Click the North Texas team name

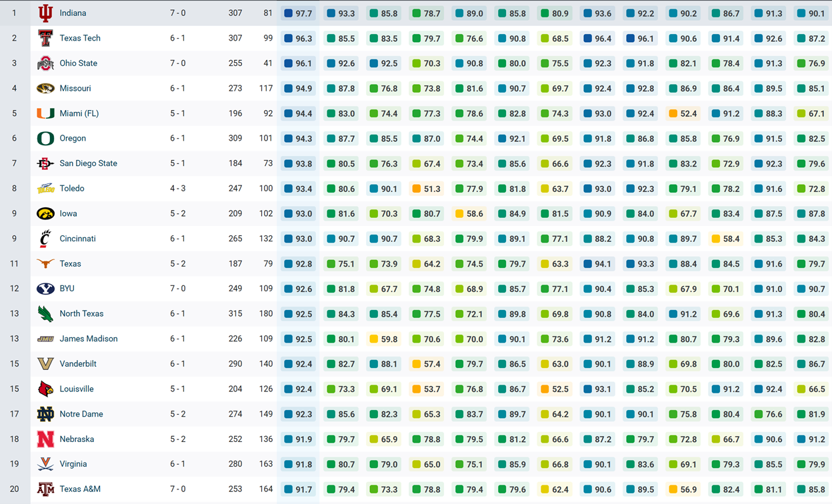pyautogui.click(x=81, y=314)
